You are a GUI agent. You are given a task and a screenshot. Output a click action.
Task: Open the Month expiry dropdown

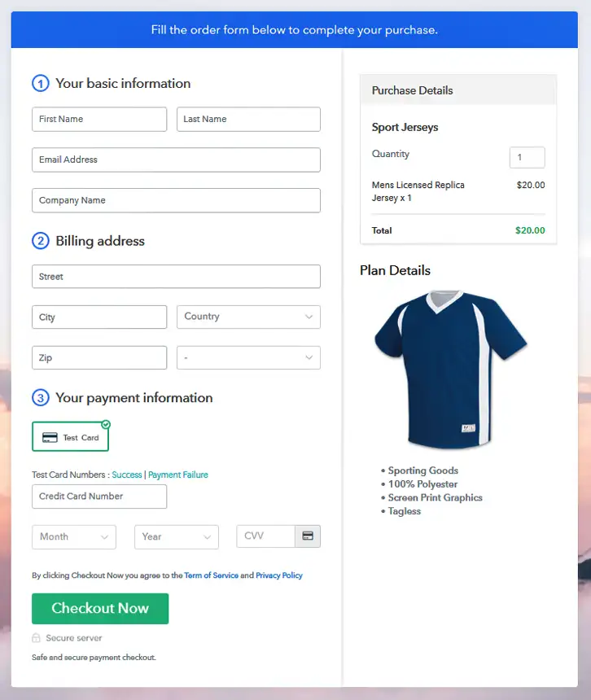(x=74, y=536)
